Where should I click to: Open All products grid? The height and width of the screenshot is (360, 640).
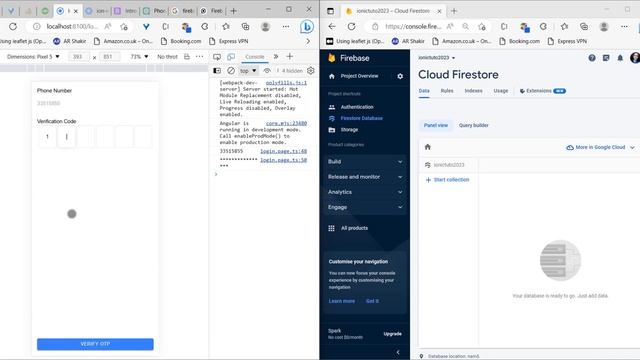(x=348, y=228)
